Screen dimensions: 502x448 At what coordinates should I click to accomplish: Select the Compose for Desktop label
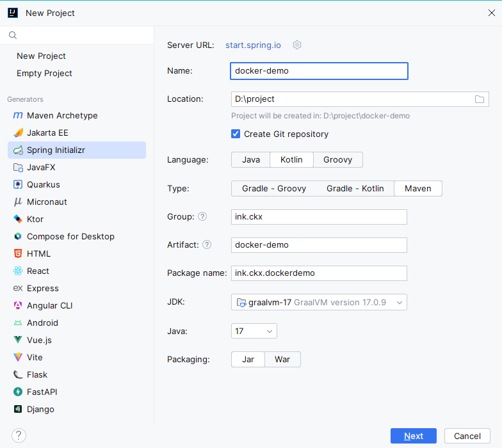70,237
